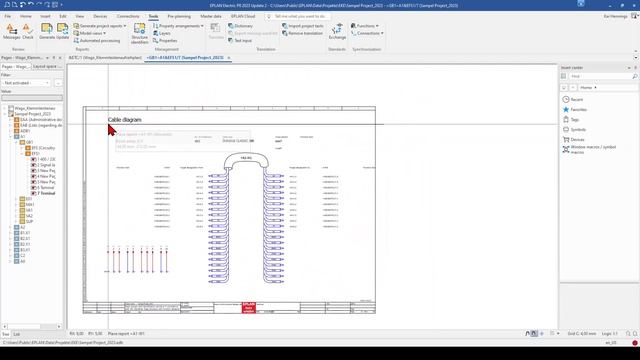Open the Functions synchronization dropdown

pyautogui.click(x=364, y=26)
